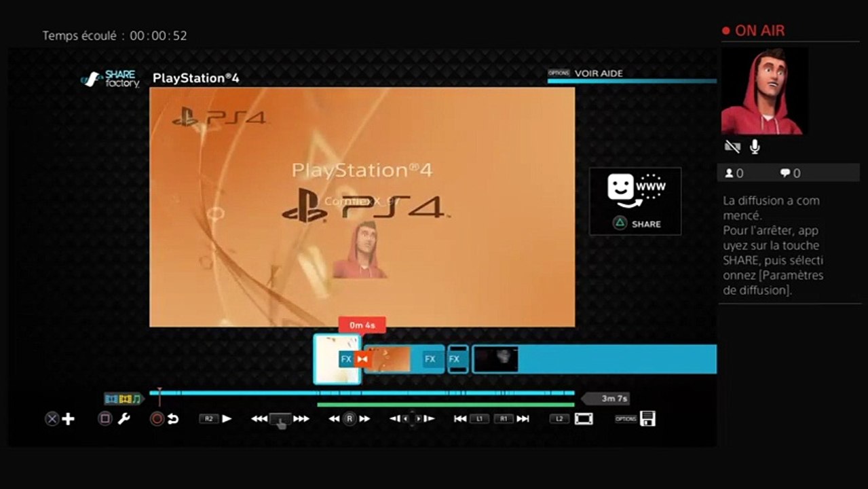Open VOIR AIDE help
868x489 pixels.
point(599,73)
